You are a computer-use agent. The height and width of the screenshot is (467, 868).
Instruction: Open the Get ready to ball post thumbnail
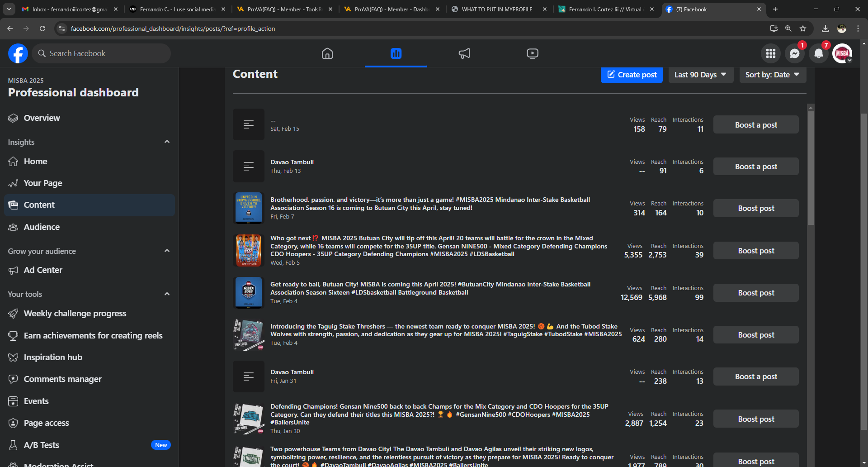click(x=249, y=292)
